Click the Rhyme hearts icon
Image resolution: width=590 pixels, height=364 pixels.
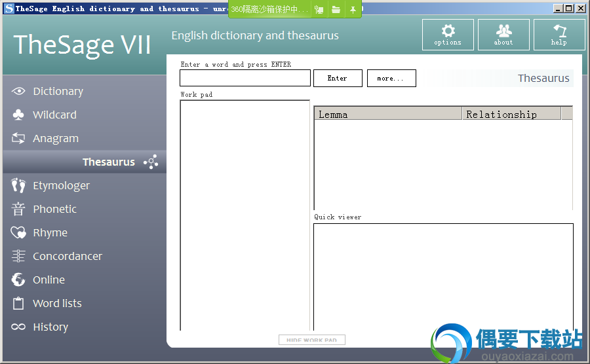click(x=18, y=232)
